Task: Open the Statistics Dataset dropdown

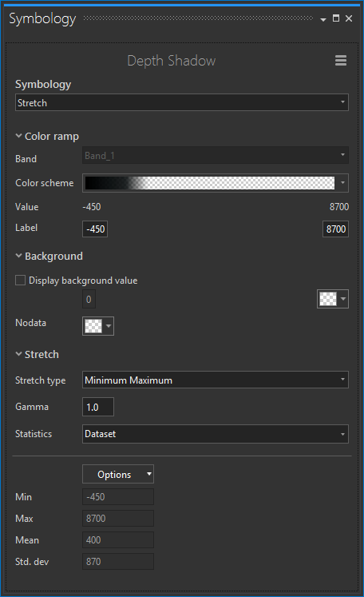Action: (x=216, y=434)
